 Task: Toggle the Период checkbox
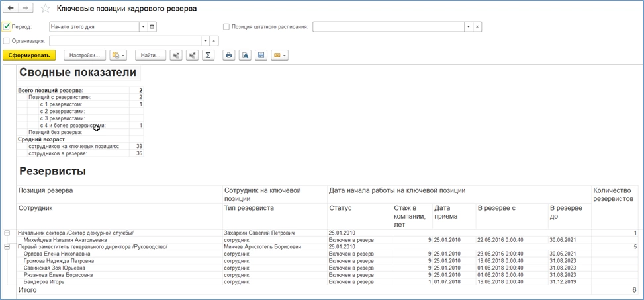coord(7,27)
